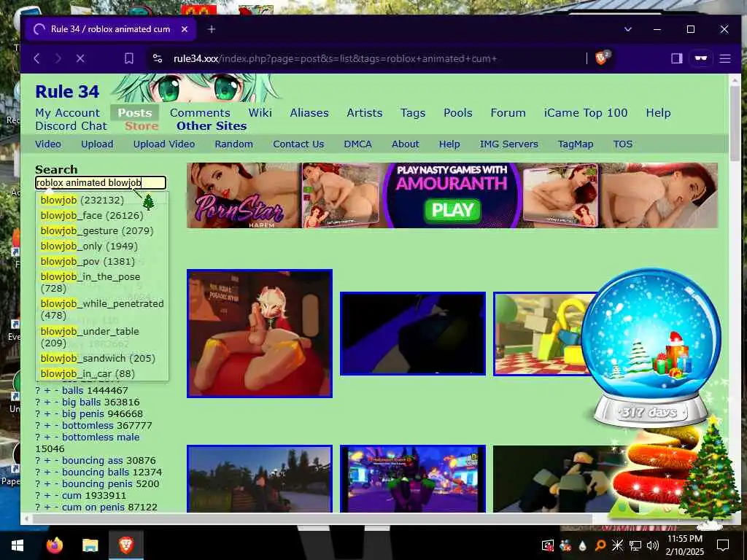This screenshot has height=560, width=747.
Task: Click the page vertical scrollbar
Action: coord(735,124)
